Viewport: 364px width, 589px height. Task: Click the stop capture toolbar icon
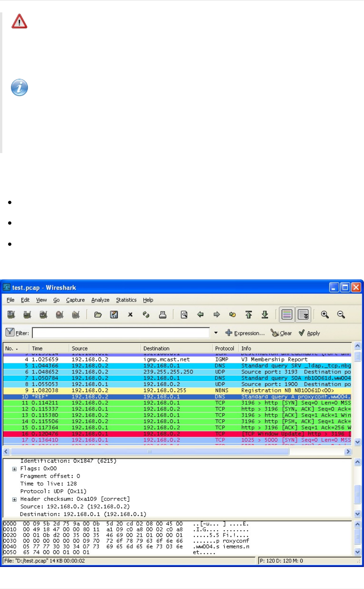coord(59,315)
